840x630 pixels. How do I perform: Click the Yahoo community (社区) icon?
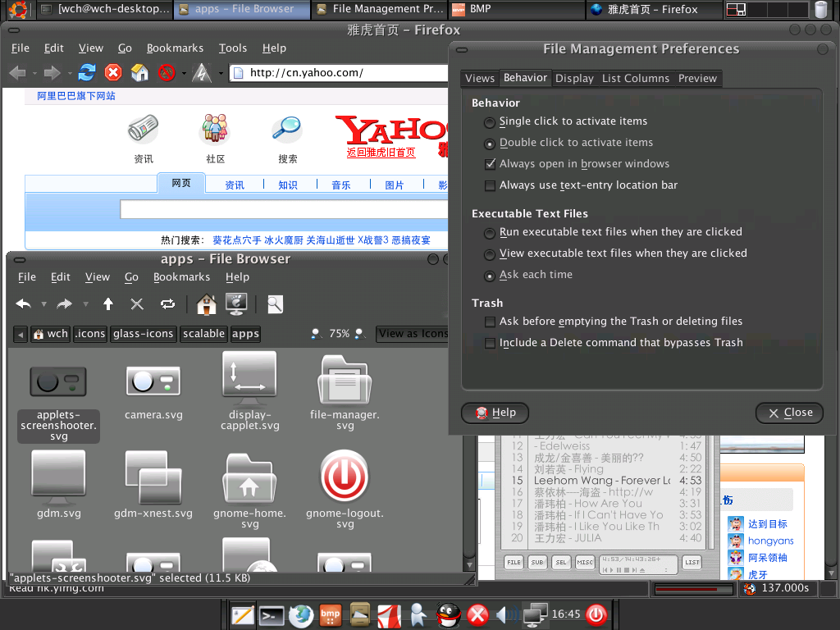[215, 129]
